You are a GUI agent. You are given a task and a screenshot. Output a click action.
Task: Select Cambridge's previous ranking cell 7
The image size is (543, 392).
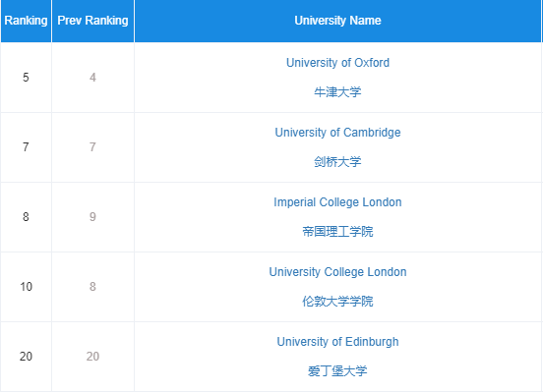coord(92,147)
